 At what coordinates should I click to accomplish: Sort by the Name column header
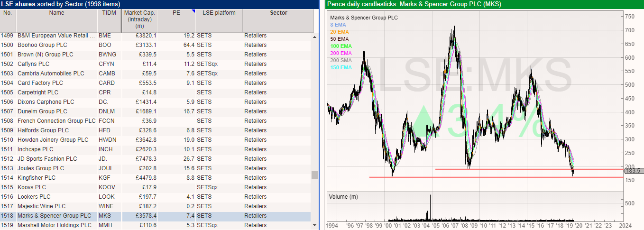pos(56,20)
